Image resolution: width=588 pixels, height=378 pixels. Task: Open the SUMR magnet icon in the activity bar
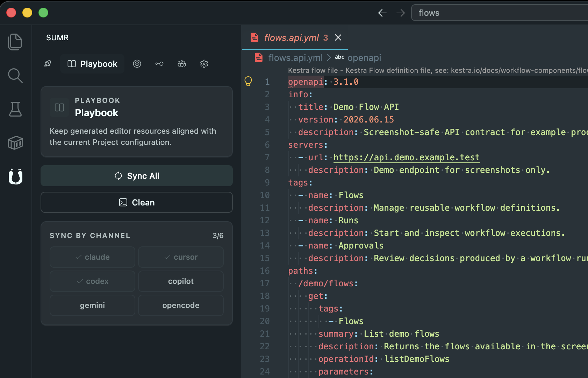click(x=15, y=176)
